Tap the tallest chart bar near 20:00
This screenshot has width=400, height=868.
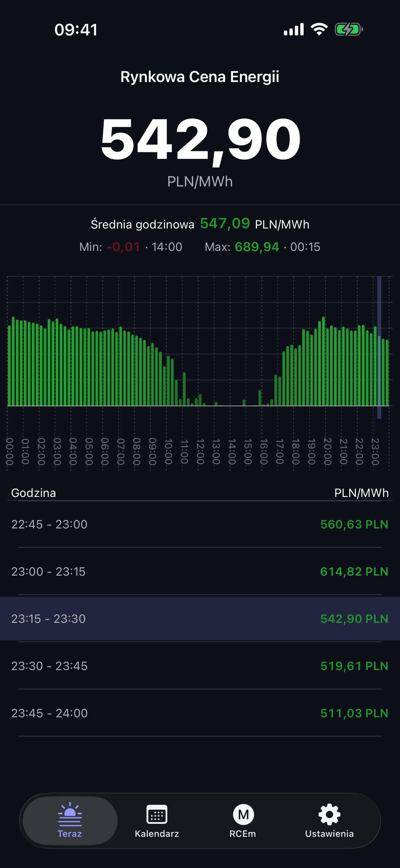coord(323,361)
